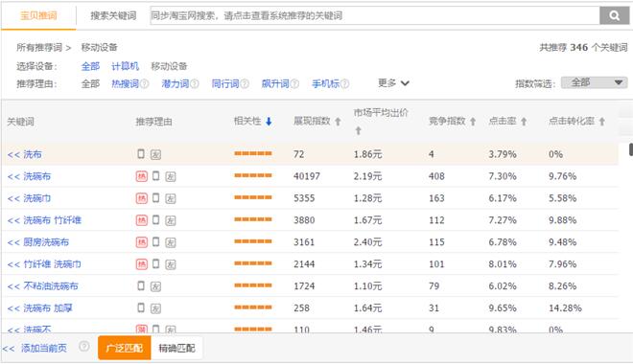Select 广泛匹配 match mode
The width and height of the screenshot is (633, 364).
coord(125,348)
